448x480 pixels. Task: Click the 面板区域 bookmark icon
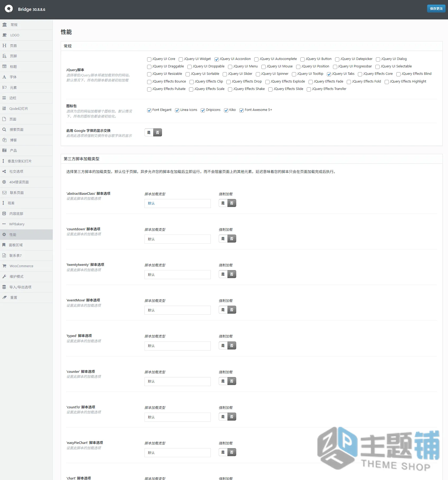(x=4, y=245)
